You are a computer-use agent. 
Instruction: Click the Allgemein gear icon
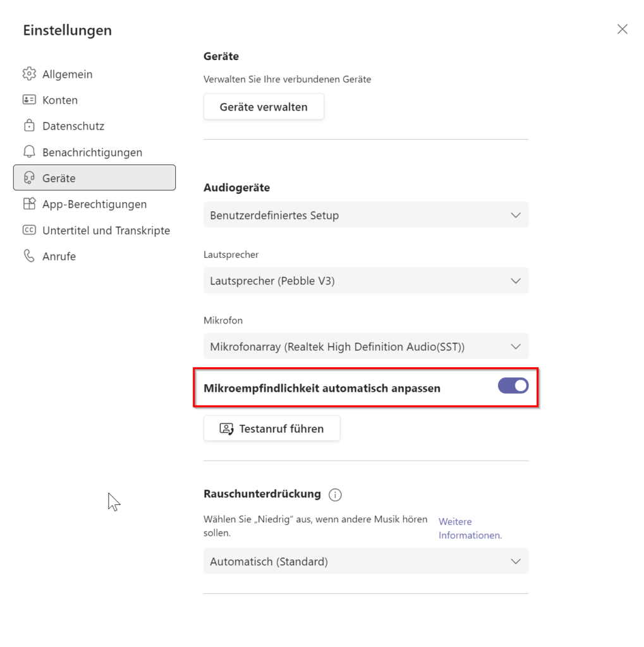pos(29,74)
